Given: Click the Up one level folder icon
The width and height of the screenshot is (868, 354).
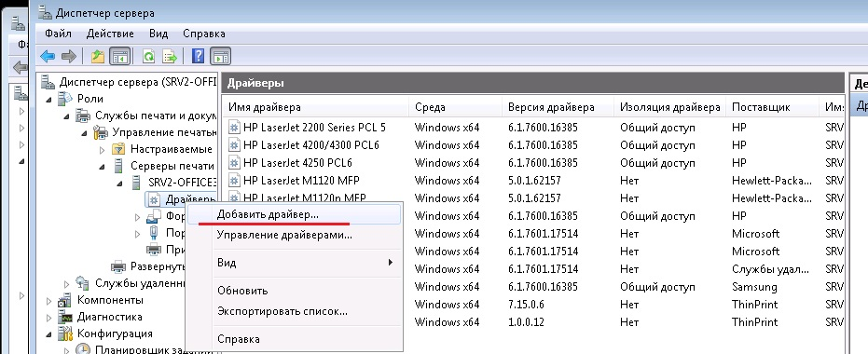Looking at the screenshot, I should (97, 56).
